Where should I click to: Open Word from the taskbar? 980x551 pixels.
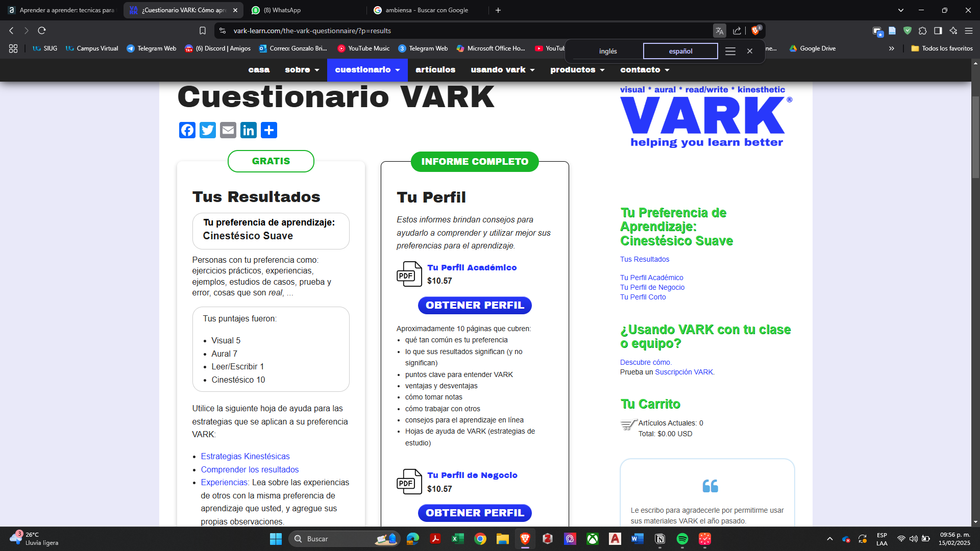tap(637, 539)
